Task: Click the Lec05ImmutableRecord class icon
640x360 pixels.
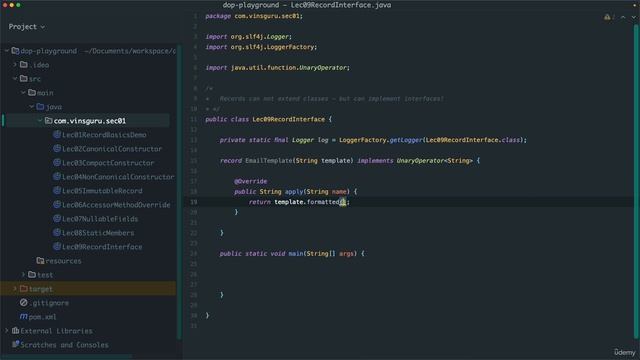Action: tap(57, 191)
